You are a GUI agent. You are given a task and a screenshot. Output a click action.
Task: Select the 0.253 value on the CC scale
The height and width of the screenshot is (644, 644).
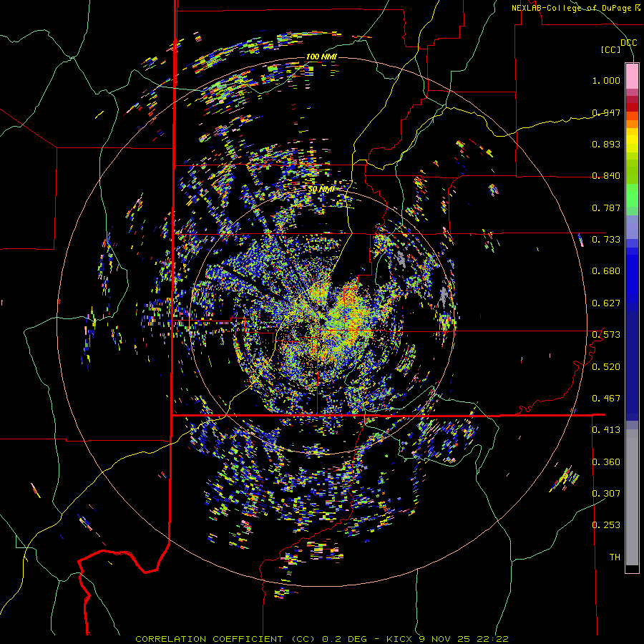pos(606,525)
